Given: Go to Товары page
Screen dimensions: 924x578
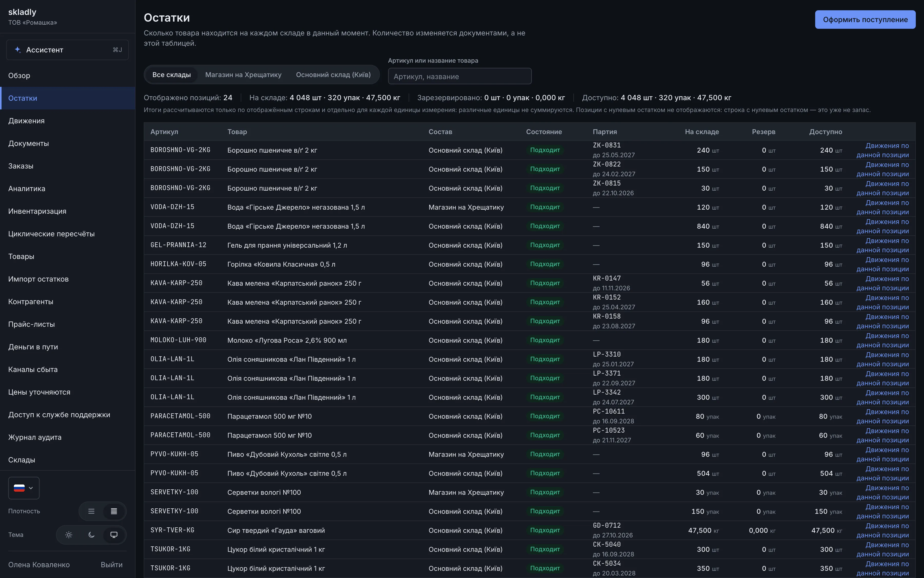Looking at the screenshot, I should (x=68, y=256).
